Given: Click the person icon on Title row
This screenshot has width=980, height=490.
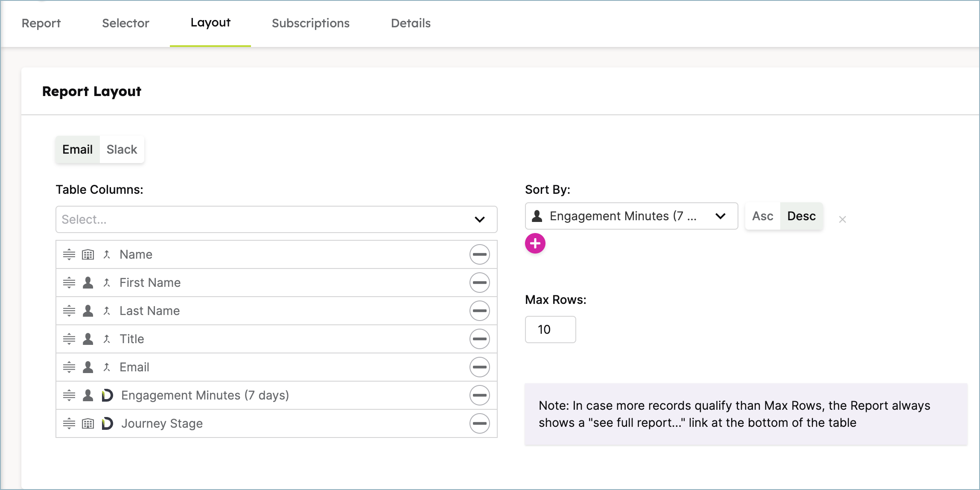Looking at the screenshot, I should click(x=88, y=339).
